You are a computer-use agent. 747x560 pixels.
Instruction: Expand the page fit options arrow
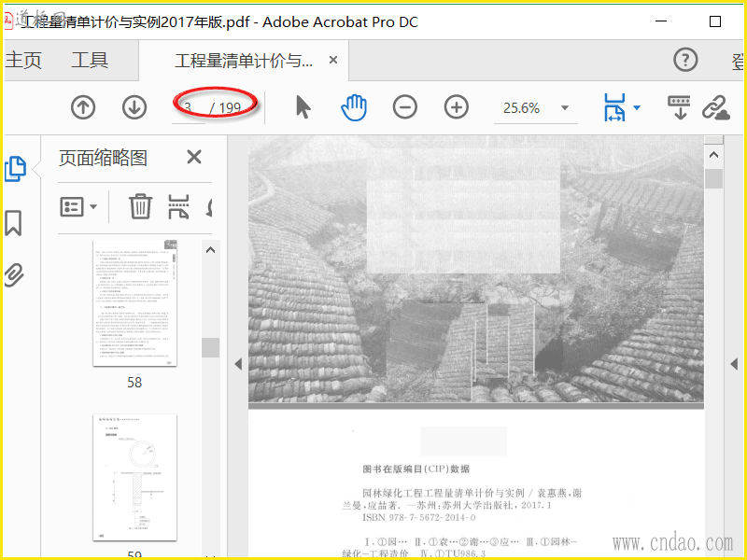pos(637,107)
